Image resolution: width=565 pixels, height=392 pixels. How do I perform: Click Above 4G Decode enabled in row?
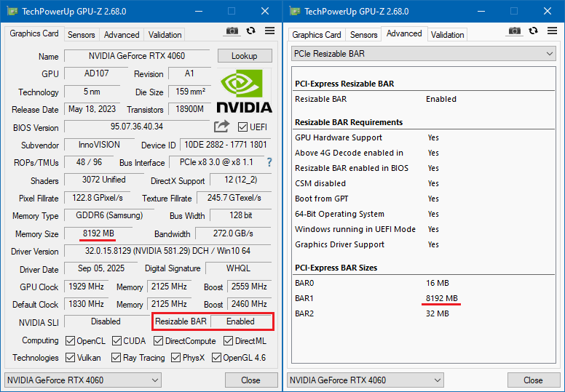pyautogui.click(x=424, y=153)
